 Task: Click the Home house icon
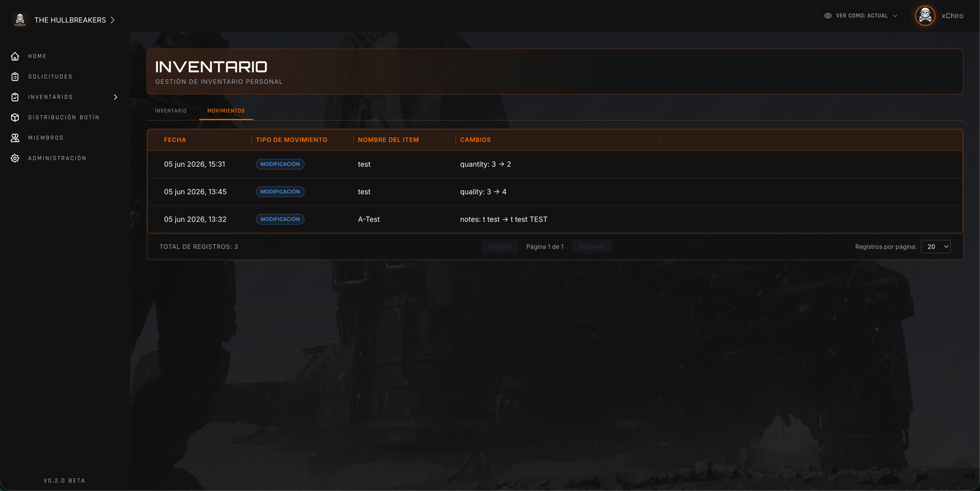click(15, 56)
